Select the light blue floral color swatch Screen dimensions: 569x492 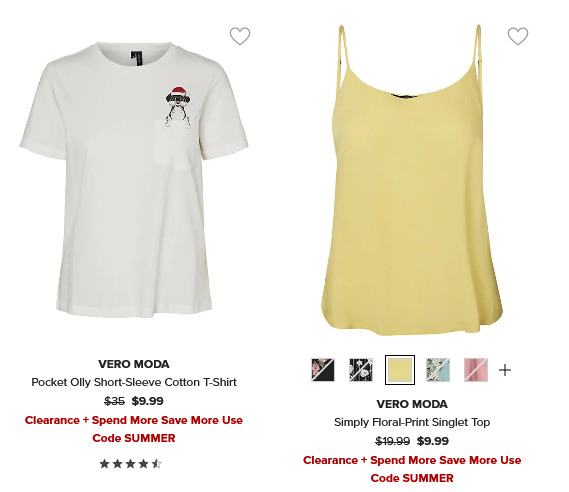pos(438,370)
